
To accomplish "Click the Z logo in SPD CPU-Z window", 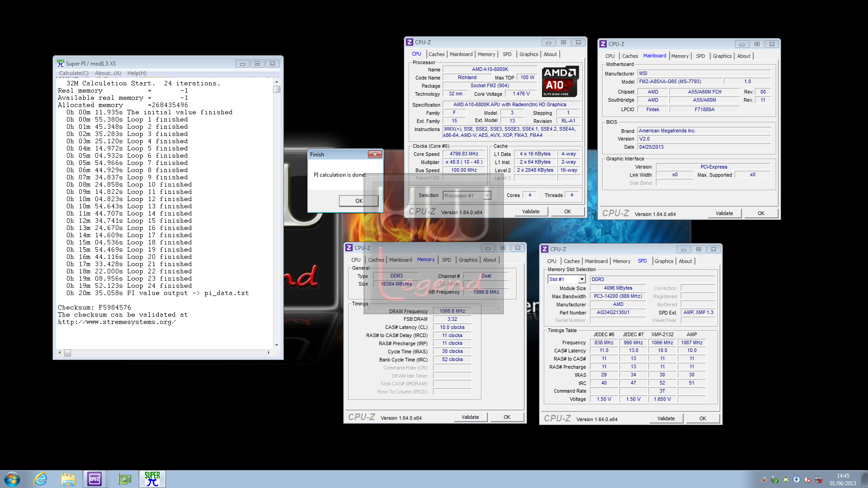I will [545, 249].
